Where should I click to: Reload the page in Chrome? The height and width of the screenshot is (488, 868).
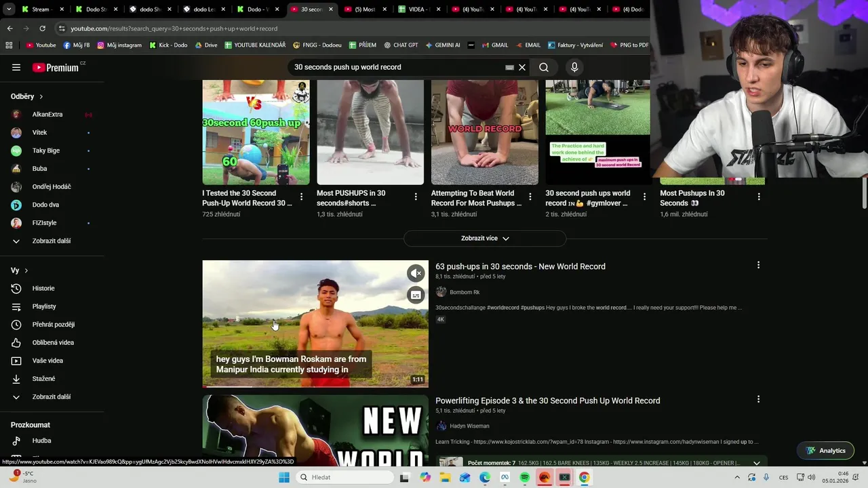pos(42,28)
